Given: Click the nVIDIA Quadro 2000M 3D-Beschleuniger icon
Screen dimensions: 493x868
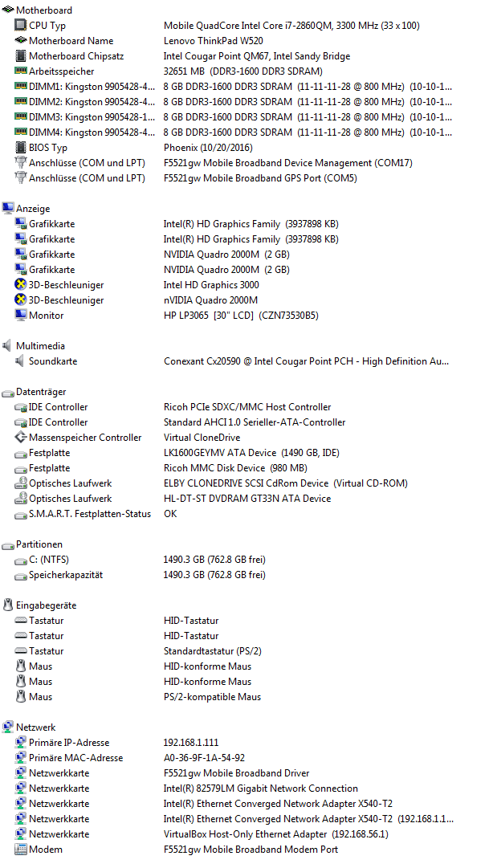Looking at the screenshot, I should (x=20, y=300).
